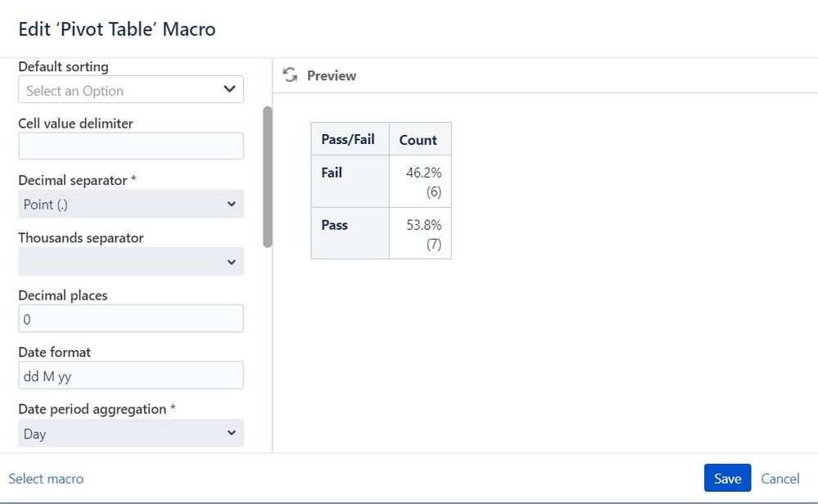Screen dimensions: 818x504
Task: Click the Cancel button
Action: [x=780, y=478]
